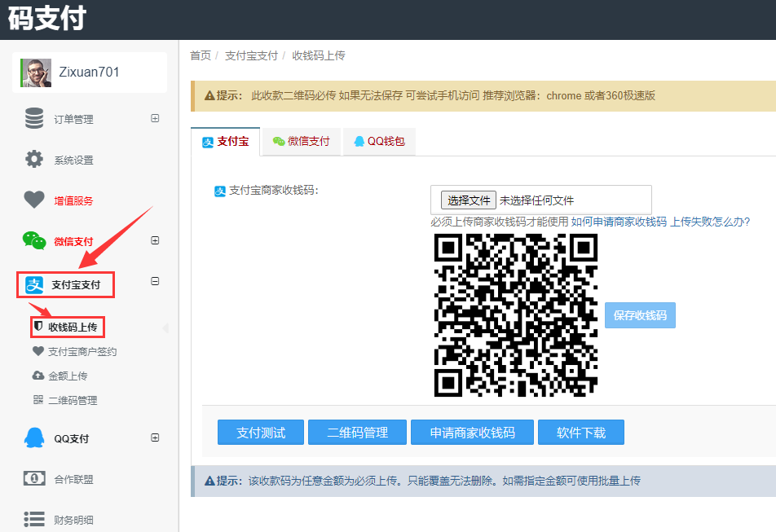776x532 pixels.
Task: Click the Alipay icon beside 支付宝商家收钱码 label
Action: [x=220, y=191]
